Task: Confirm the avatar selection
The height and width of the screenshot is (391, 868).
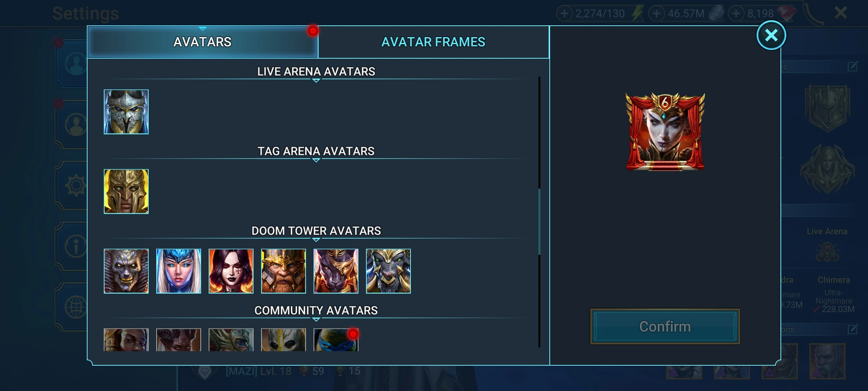Action: [x=665, y=327]
